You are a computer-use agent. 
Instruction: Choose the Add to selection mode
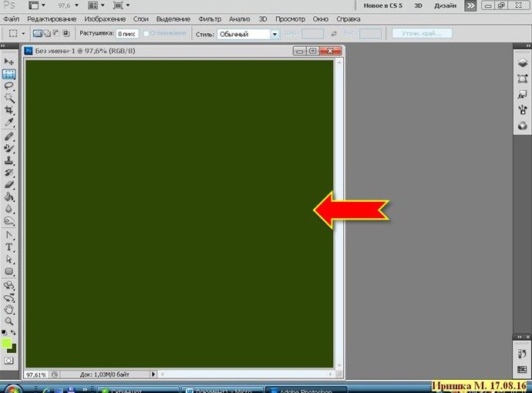tap(46, 34)
